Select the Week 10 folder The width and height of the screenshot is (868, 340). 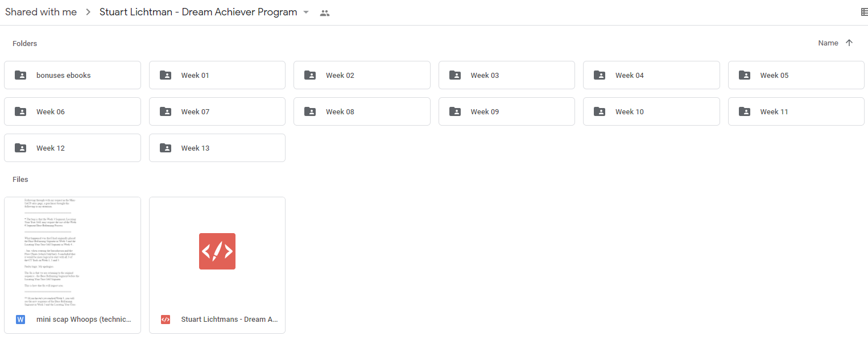tap(651, 111)
